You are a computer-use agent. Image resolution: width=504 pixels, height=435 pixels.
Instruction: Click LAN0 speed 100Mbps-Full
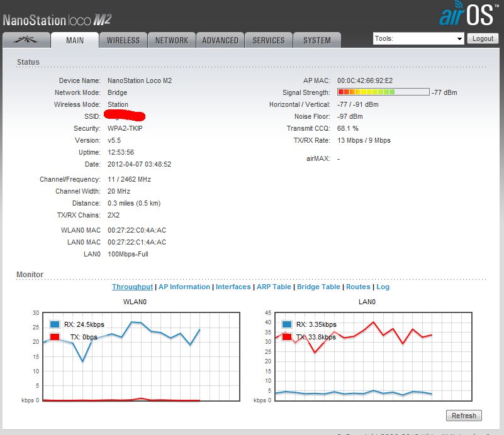coord(128,254)
